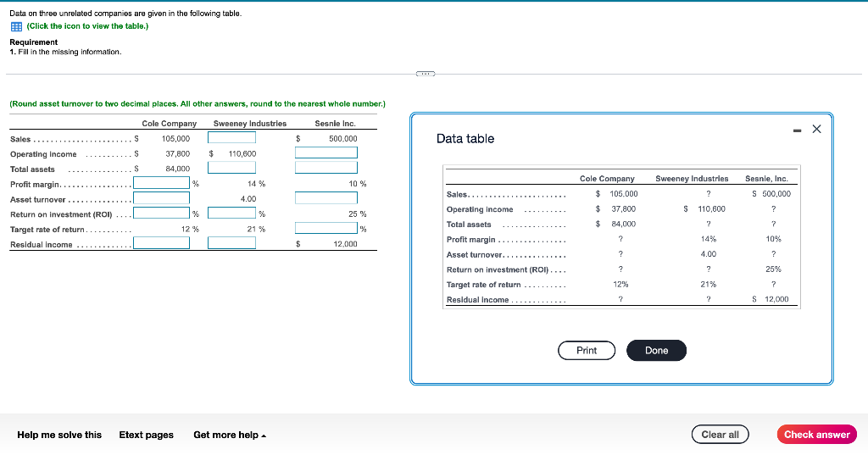This screenshot has width=868, height=455.
Task: Select Cole Company Profit margin input field
Action: coord(162,183)
